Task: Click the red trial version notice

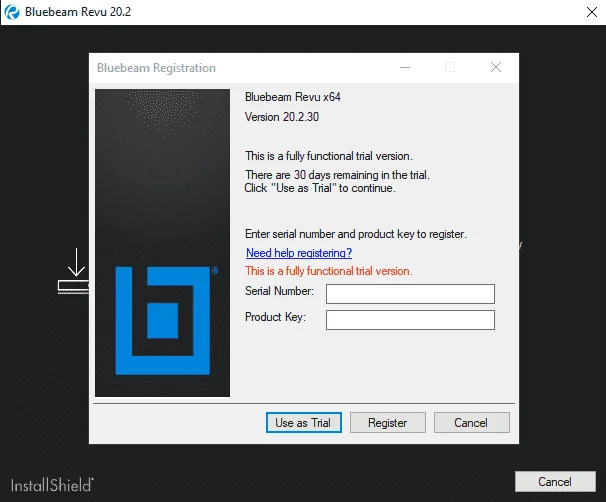Action: pyautogui.click(x=329, y=271)
